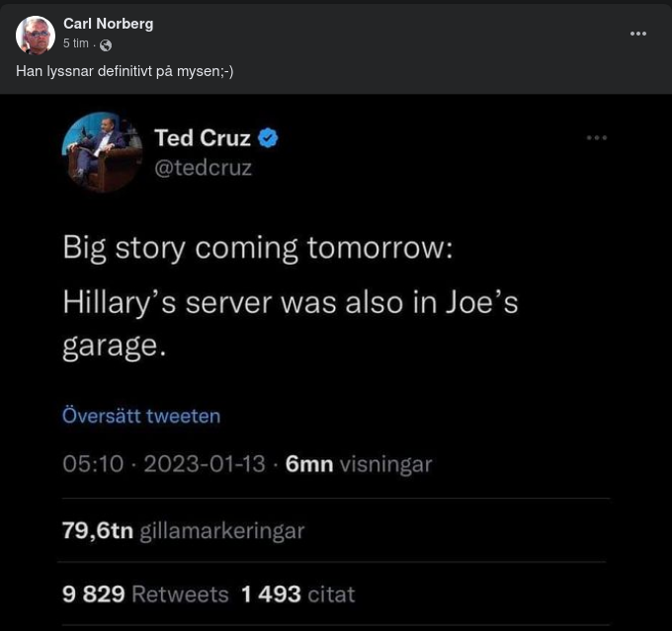The image size is (672, 631).
Task: Click Ted Cruz's tweet avatar image
Action: tap(101, 151)
